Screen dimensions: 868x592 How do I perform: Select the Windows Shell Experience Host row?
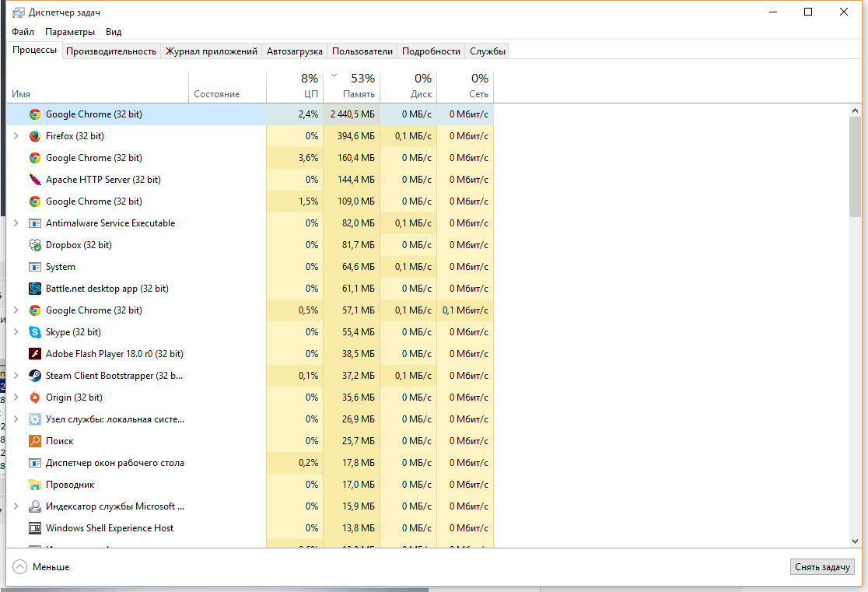250,528
